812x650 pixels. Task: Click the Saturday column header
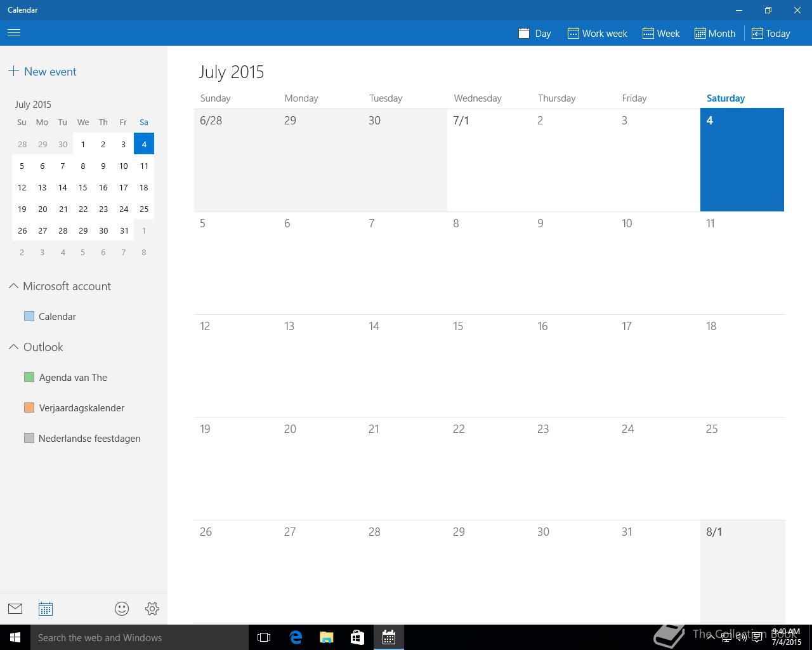tap(726, 98)
